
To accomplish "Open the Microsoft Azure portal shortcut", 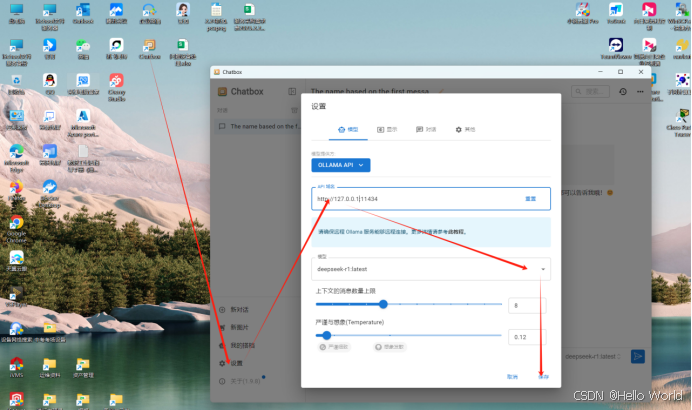I will click(x=83, y=123).
